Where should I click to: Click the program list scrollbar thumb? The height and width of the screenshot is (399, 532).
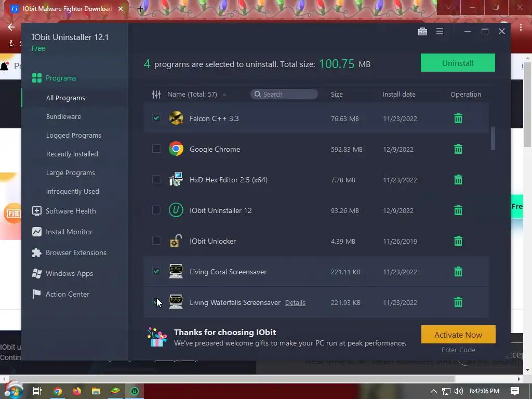coord(493,138)
